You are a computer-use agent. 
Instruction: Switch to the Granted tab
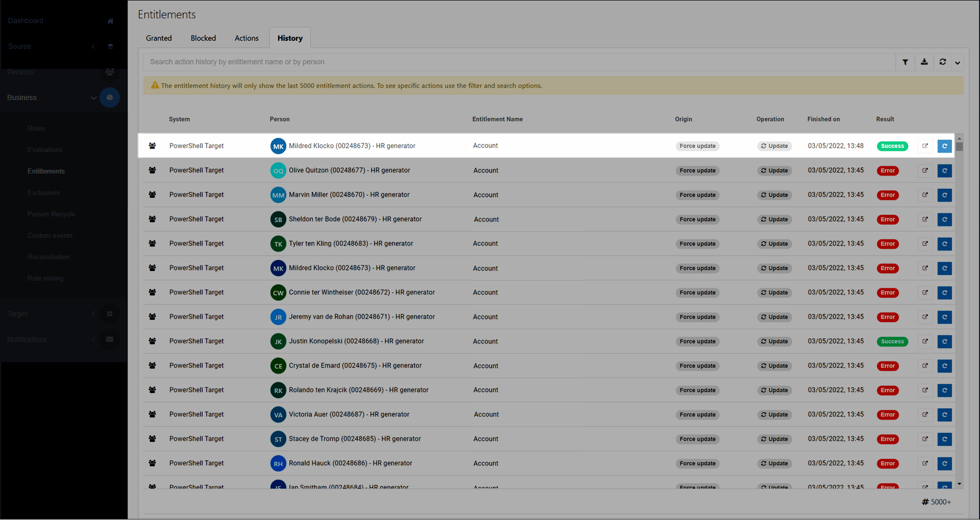(x=159, y=38)
